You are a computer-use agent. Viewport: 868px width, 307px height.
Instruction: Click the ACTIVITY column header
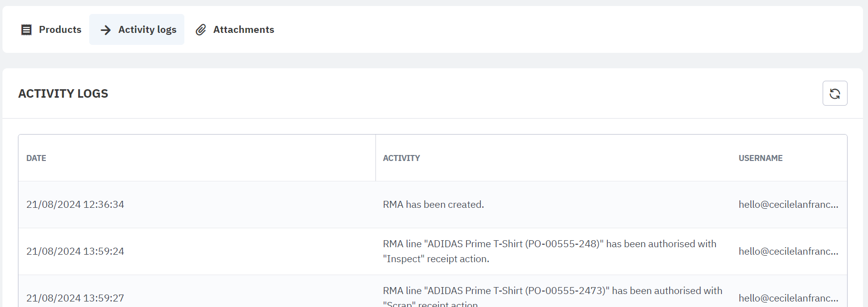pyautogui.click(x=401, y=158)
